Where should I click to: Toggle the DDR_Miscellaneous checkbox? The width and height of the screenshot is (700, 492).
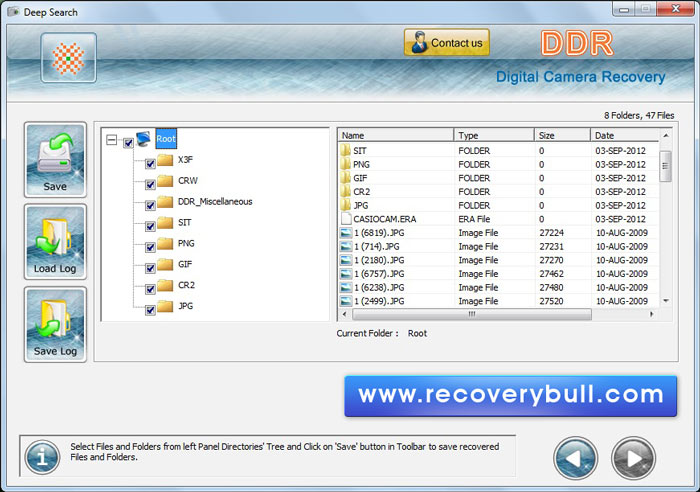coord(150,206)
